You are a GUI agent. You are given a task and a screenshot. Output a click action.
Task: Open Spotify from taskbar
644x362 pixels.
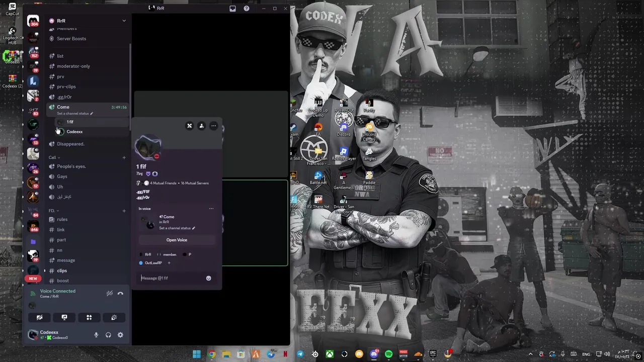(x=388, y=354)
